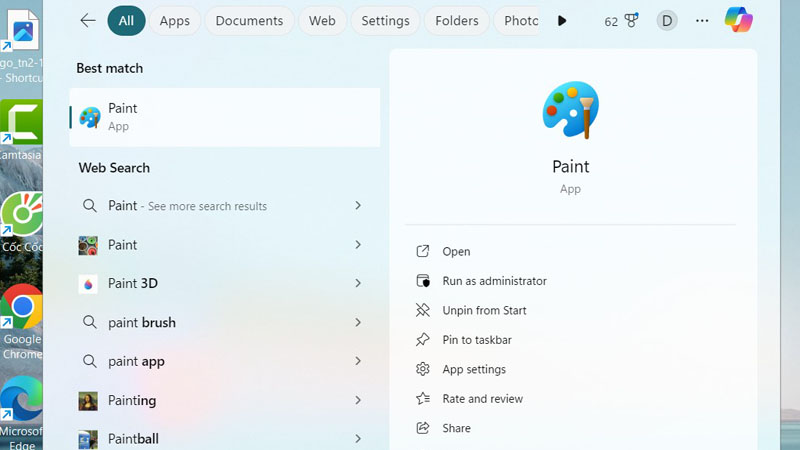The image size is (800, 450).
Task: Choose Share for the Paint app
Action: (456, 428)
